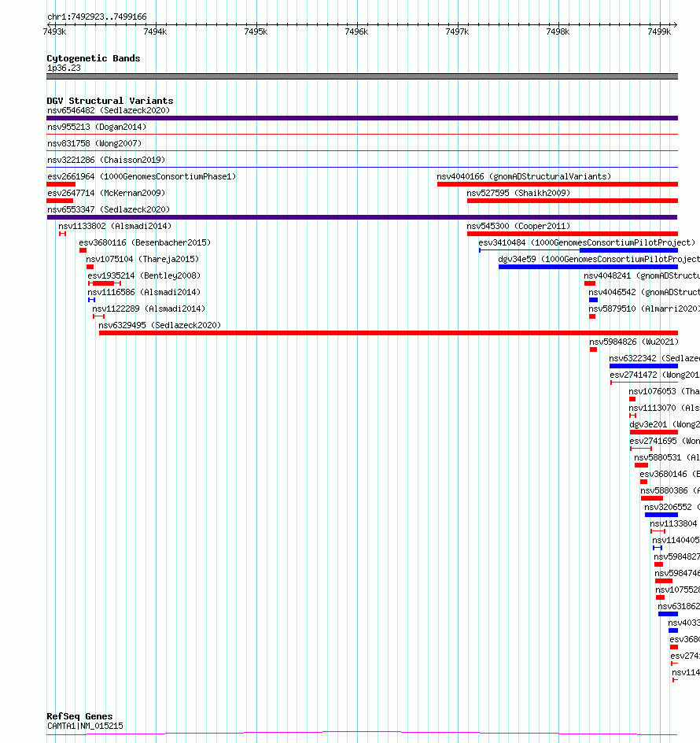The image size is (700, 743).
Task: Select the nsv6553347 (Sedlazeck2020) label
Action: pos(109,209)
